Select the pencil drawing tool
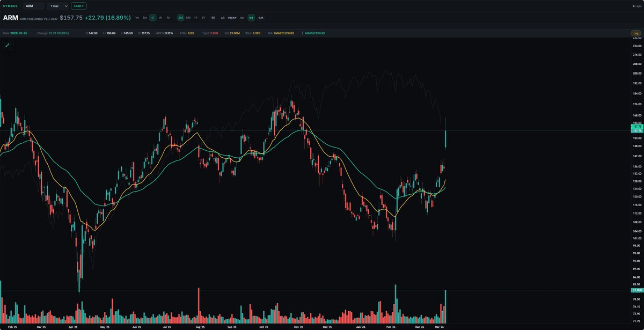This screenshot has height=330, width=644. [8, 46]
